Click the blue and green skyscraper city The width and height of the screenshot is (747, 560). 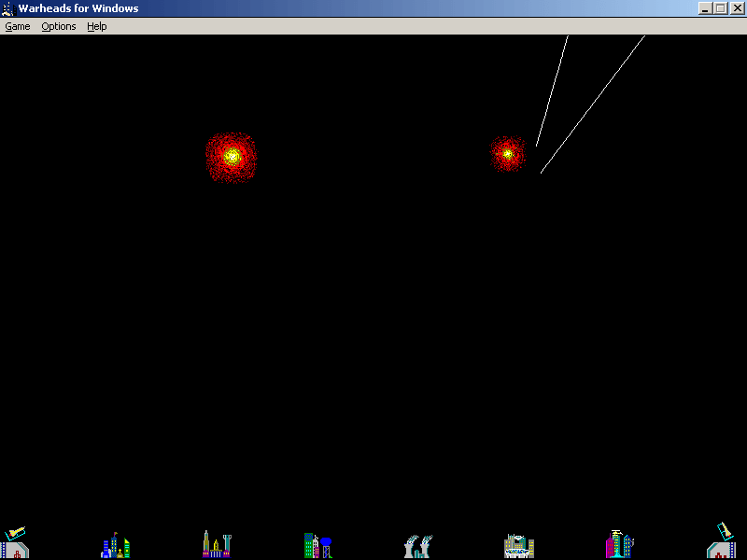point(116,545)
